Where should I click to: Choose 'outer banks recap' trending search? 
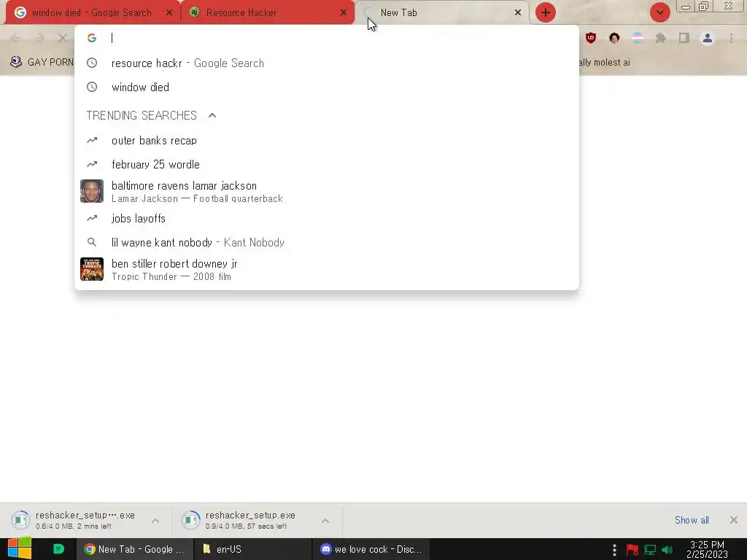pos(327,141)
